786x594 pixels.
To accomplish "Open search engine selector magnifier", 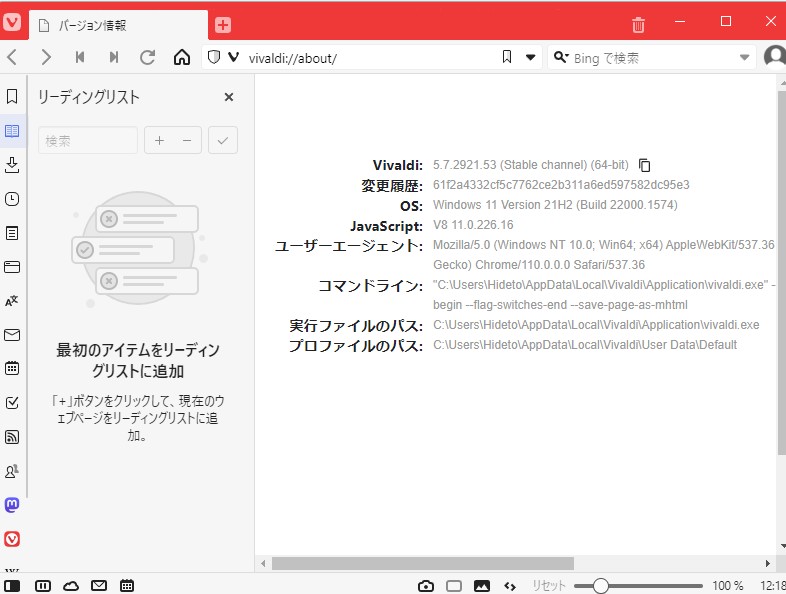I will click(560, 57).
